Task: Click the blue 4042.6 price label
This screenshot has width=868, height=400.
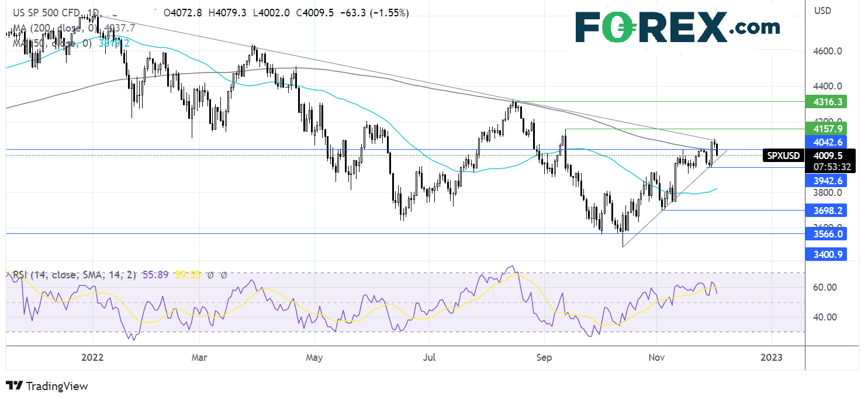Action: click(825, 142)
